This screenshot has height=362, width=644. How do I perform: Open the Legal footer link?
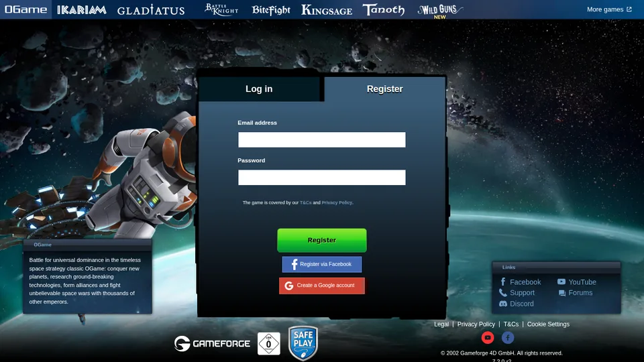(441, 324)
